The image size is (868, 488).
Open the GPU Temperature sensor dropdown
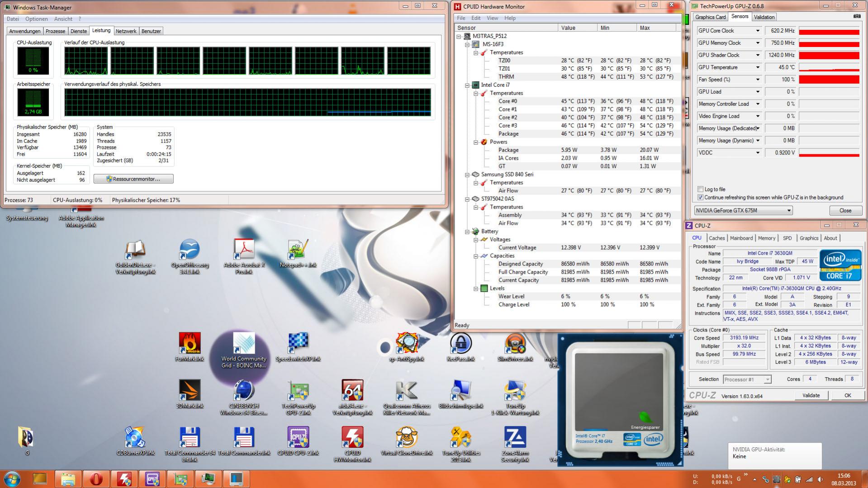[758, 67]
